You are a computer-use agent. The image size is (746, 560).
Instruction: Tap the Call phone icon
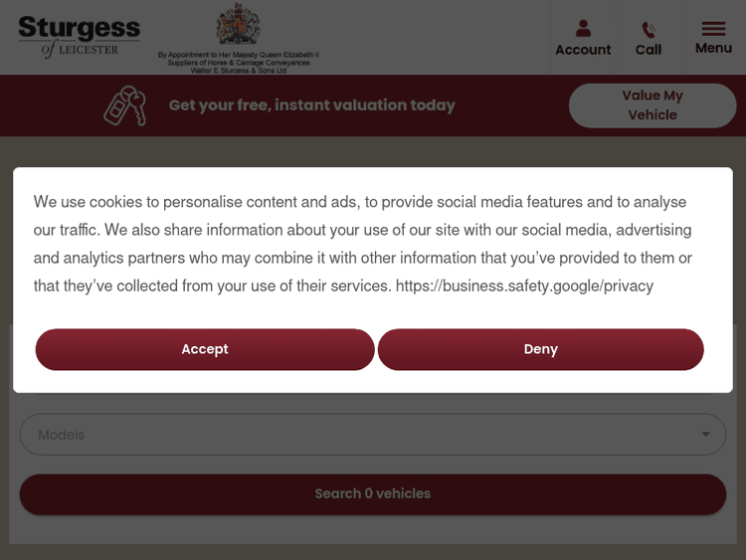(x=649, y=30)
